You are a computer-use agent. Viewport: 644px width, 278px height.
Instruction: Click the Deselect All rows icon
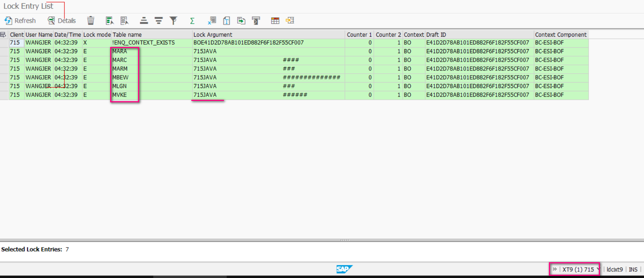pos(124,21)
